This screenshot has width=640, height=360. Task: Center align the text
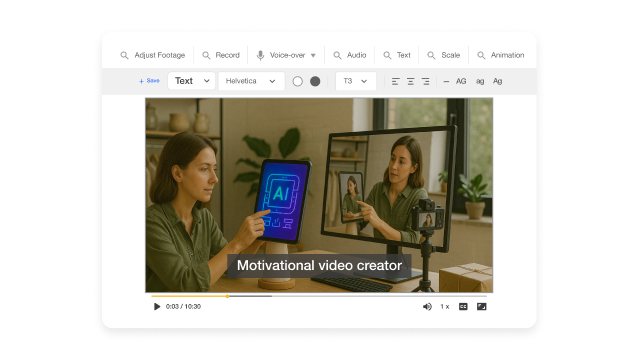pyautogui.click(x=411, y=81)
